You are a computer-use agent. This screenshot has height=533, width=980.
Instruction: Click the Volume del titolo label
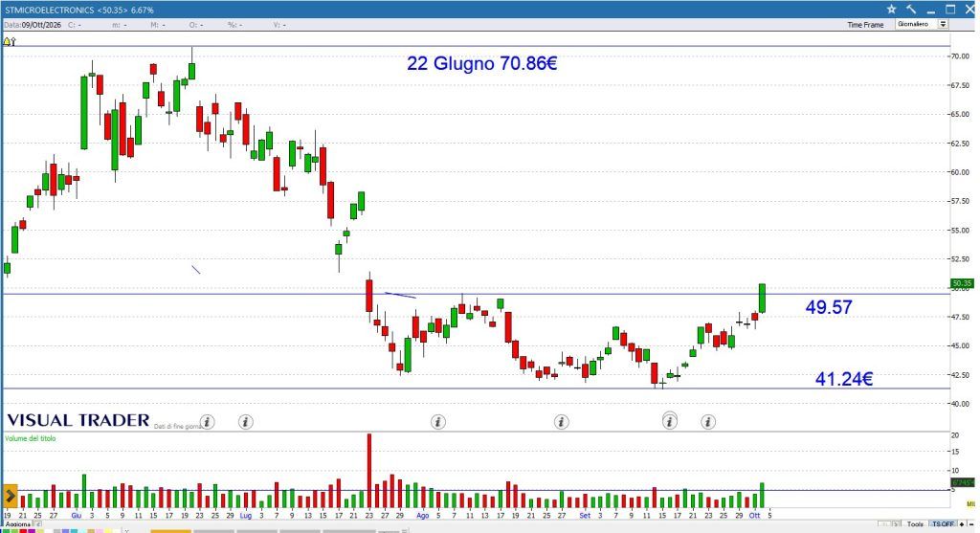(30, 438)
